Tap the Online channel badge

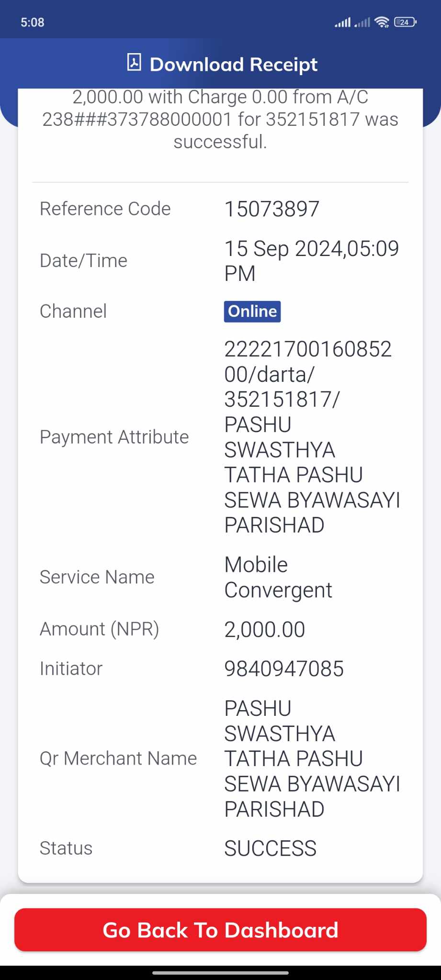(x=252, y=311)
